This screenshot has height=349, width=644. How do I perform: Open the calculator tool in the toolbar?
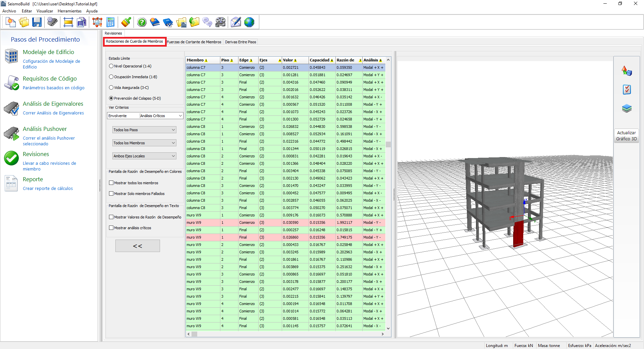click(110, 22)
